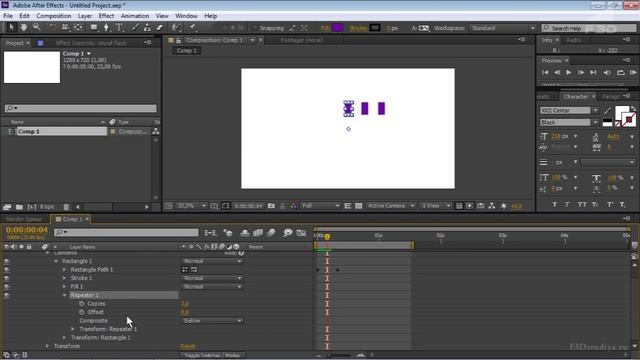The image size is (640, 360).
Task: Expand the Rectangle Path 1 property
Action: pyautogui.click(x=64, y=270)
